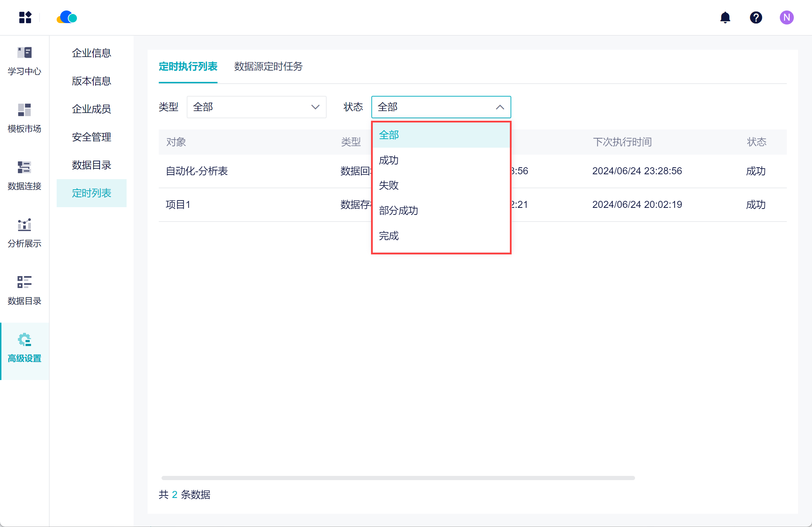Viewport: 812px width, 527px height.
Task: Open the user avatar N menu
Action: point(786,17)
